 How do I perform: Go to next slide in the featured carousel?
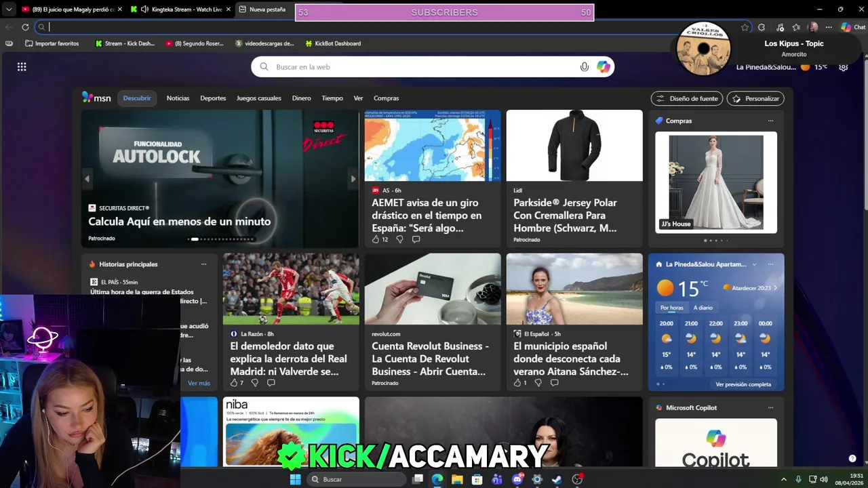[353, 179]
